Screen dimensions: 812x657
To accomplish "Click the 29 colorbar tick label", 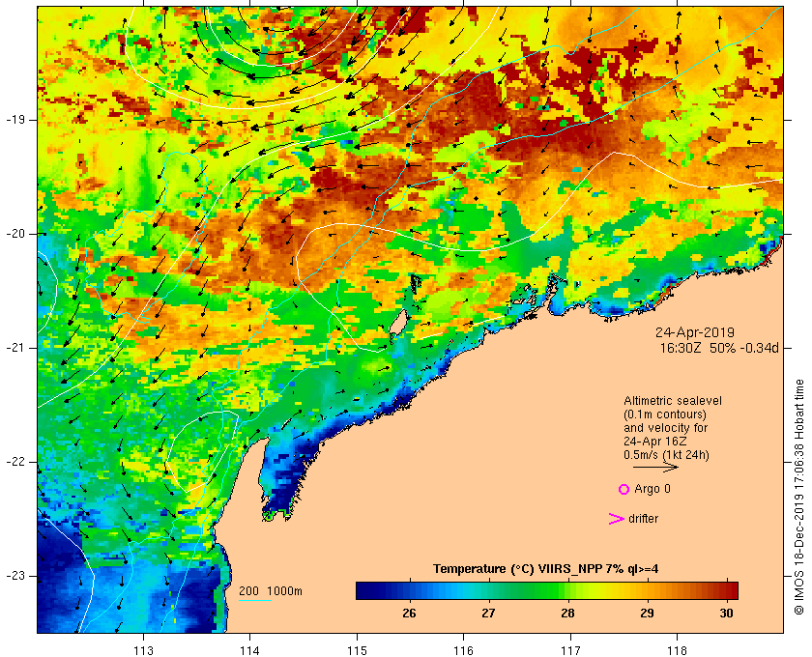I will (647, 613).
